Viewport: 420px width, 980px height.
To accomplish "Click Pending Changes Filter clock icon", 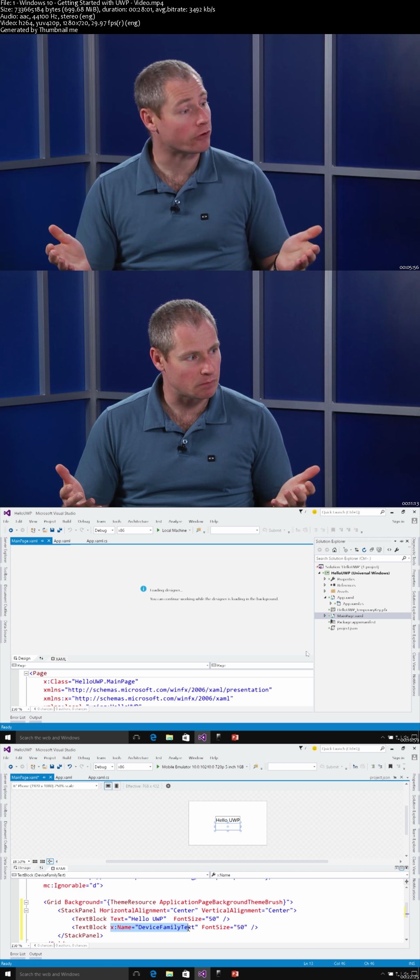I will click(346, 550).
